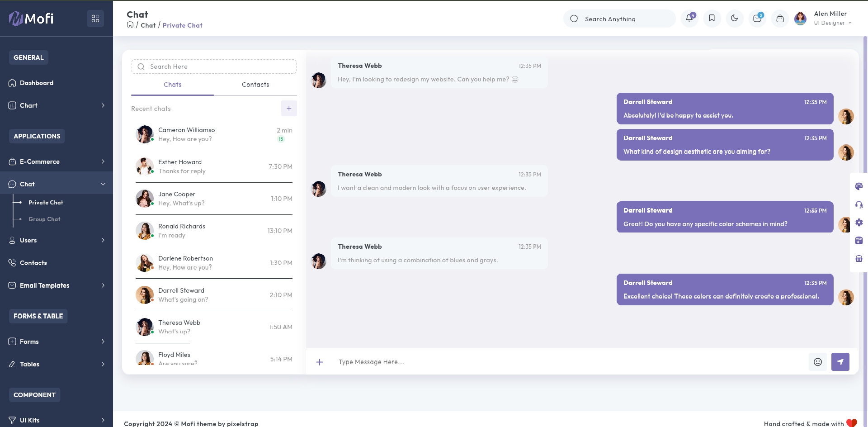Expand the Email Templates menu
The image size is (868, 427).
[57, 285]
